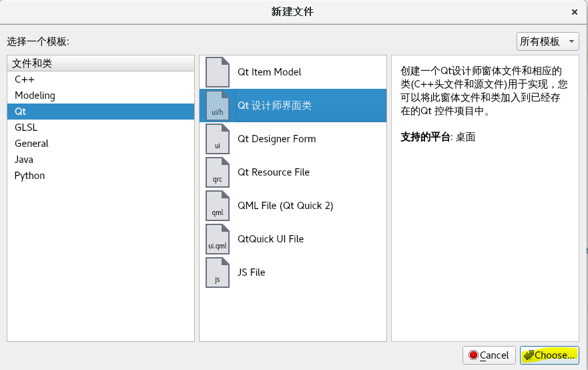
Task: Open the 所有模板 filter dropdown
Action: (x=547, y=41)
